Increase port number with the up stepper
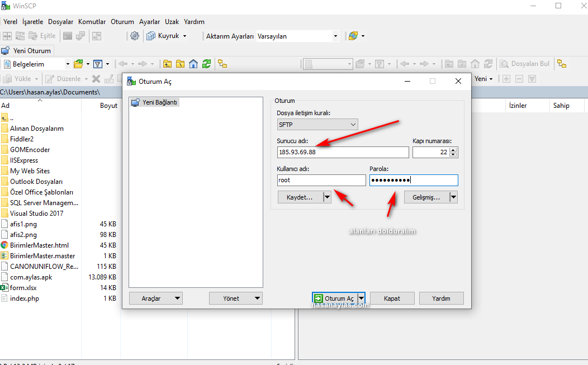The height and width of the screenshot is (365, 588). click(453, 150)
